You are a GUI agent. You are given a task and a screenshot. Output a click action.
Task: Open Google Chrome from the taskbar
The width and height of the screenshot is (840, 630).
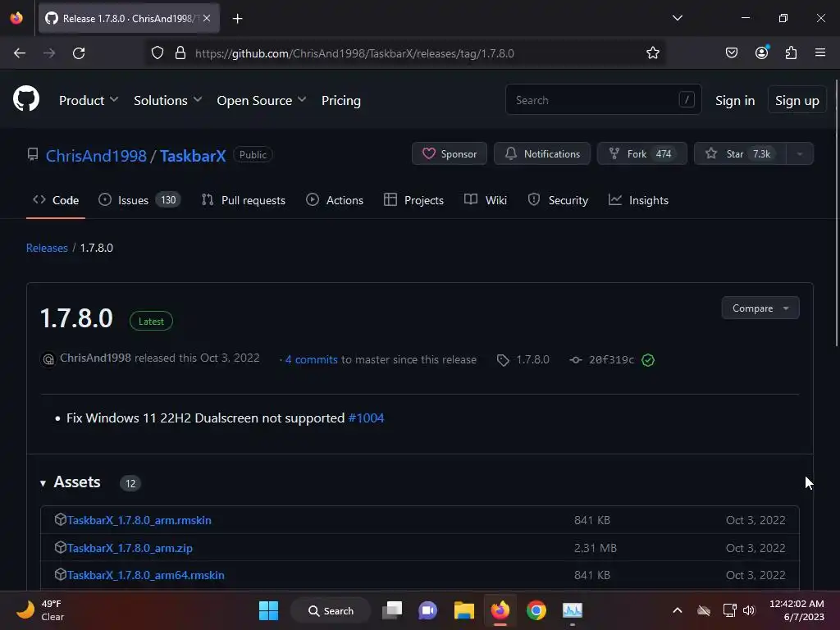[x=536, y=610]
